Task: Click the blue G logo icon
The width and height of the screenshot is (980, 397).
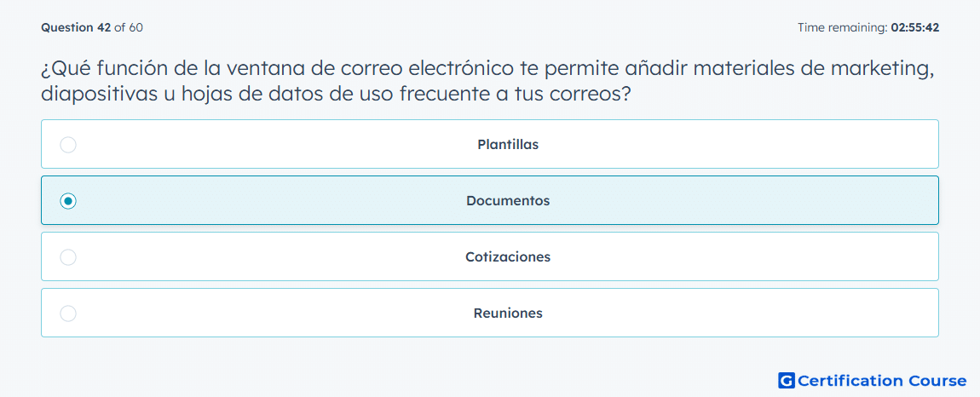Action: pos(787,380)
